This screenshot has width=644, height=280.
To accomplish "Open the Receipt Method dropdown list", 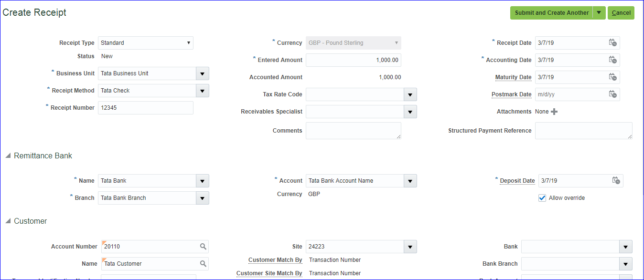I will coord(203,91).
